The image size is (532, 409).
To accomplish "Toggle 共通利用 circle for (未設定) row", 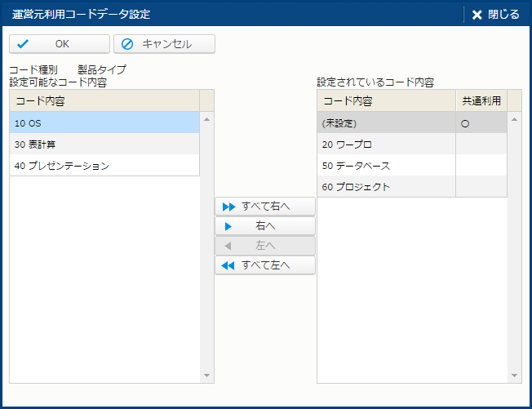I will tap(465, 123).
